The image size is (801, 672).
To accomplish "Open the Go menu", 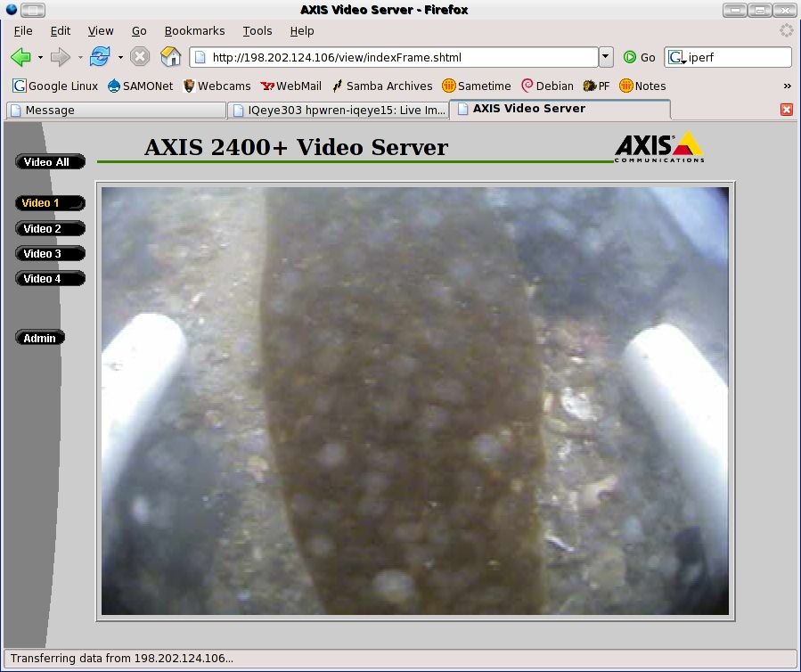I will pos(139,30).
